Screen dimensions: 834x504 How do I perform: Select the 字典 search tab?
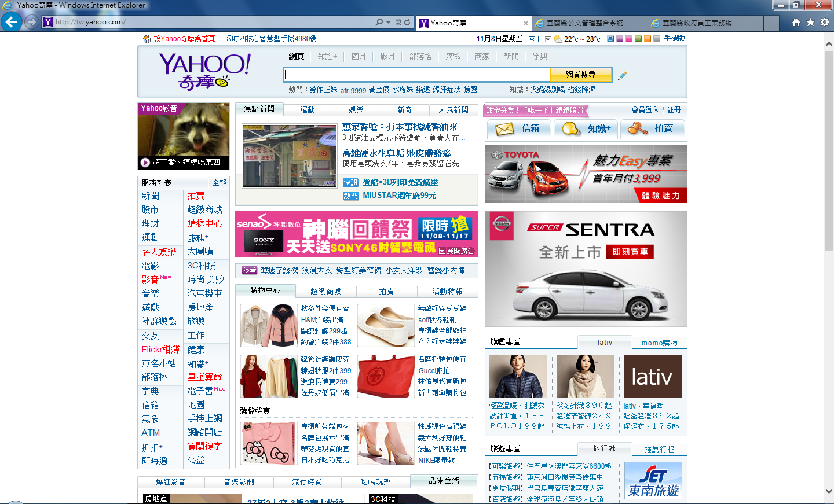(540, 56)
